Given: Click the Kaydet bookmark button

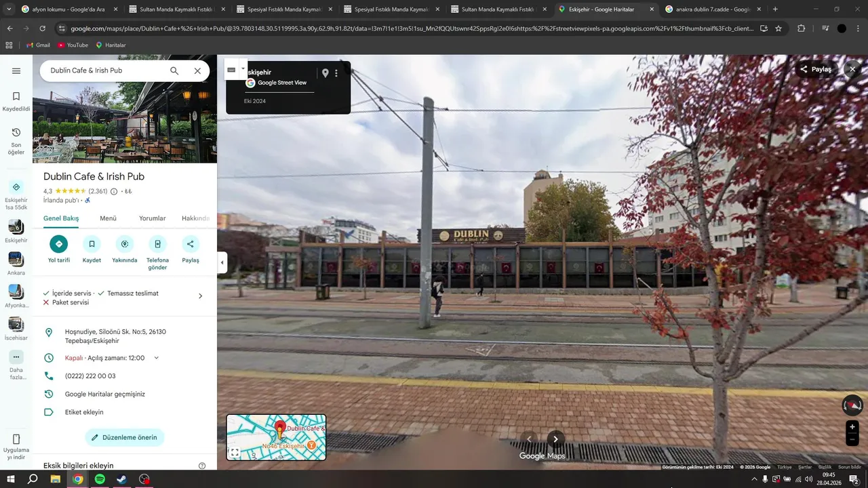Looking at the screenshot, I should [x=92, y=249].
